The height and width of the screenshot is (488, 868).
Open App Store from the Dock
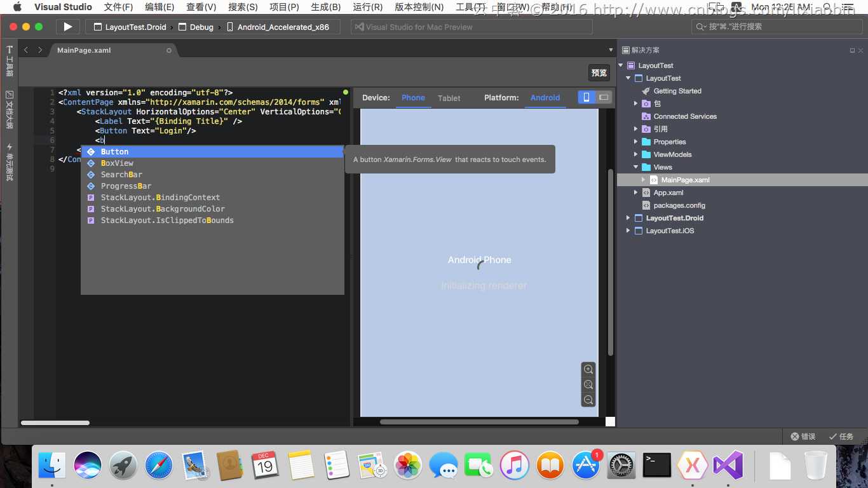pyautogui.click(x=586, y=466)
